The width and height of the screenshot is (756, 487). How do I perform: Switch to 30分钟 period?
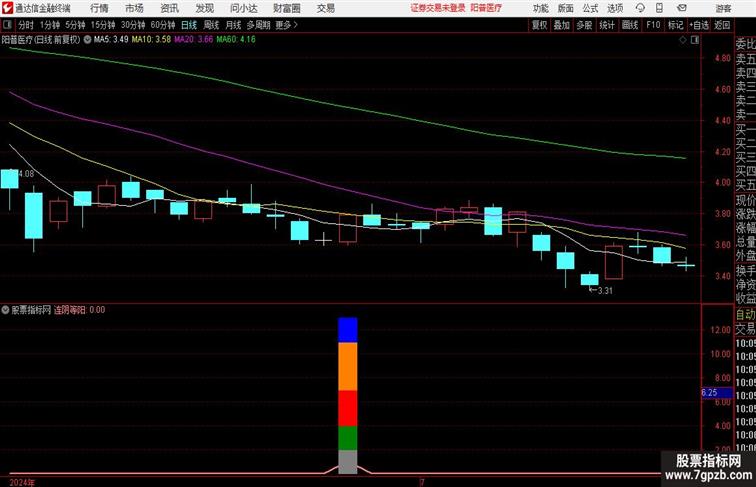click(133, 25)
